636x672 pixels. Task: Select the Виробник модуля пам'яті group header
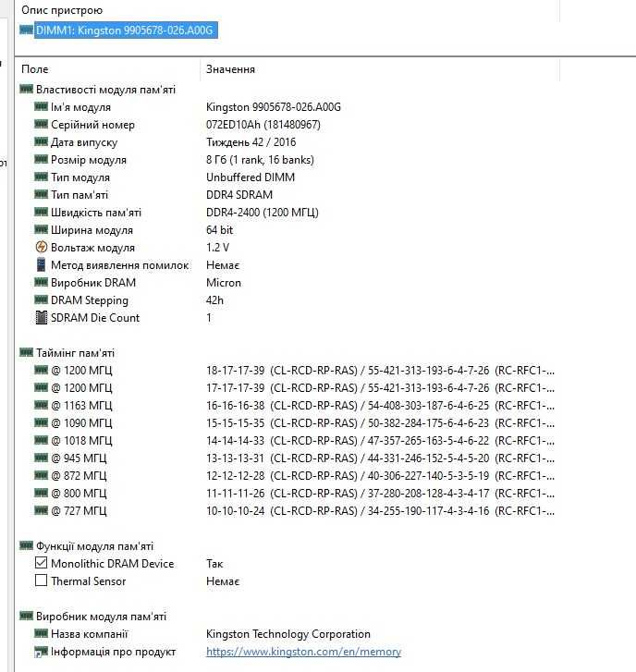pos(101,617)
